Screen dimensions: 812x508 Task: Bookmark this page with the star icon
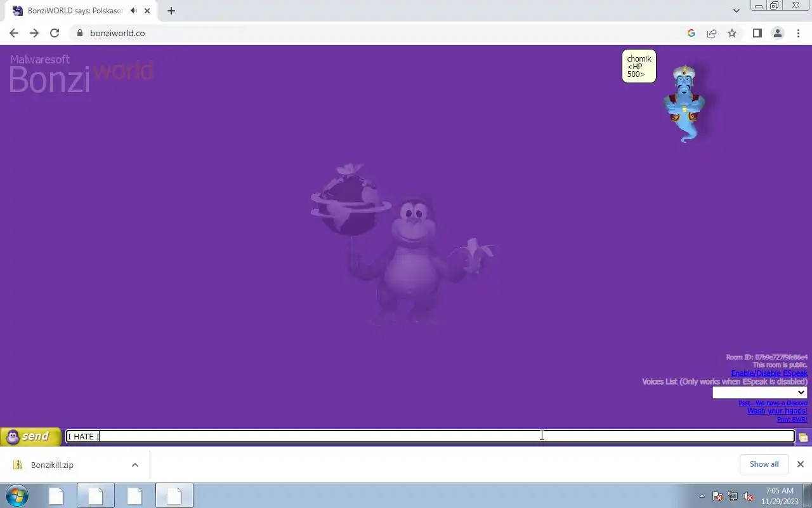[x=732, y=33]
